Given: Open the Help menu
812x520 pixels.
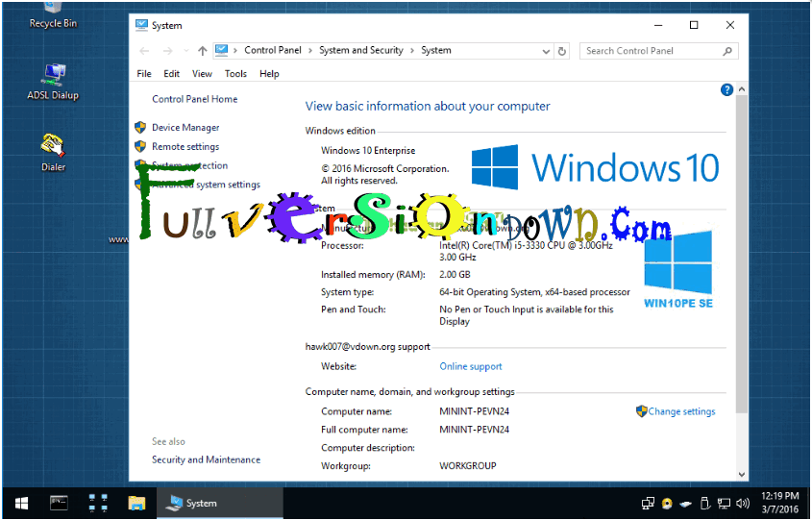Looking at the screenshot, I should click(x=269, y=74).
